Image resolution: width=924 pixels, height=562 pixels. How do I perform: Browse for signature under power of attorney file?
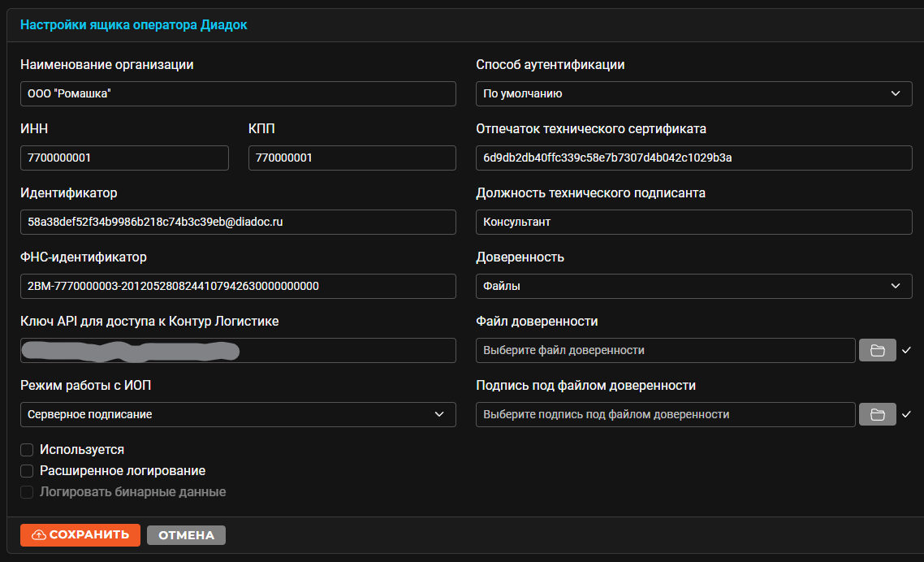pyautogui.click(x=878, y=414)
